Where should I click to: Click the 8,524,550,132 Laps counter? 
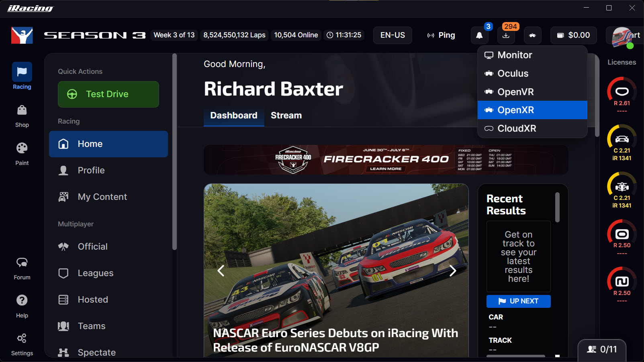pos(234,35)
